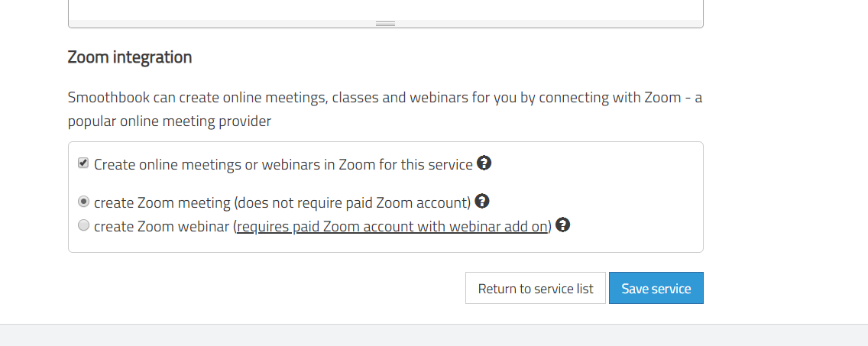Viewport: 868px width, 346px height.
Task: Click the text area resize grip handle
Action: click(385, 24)
